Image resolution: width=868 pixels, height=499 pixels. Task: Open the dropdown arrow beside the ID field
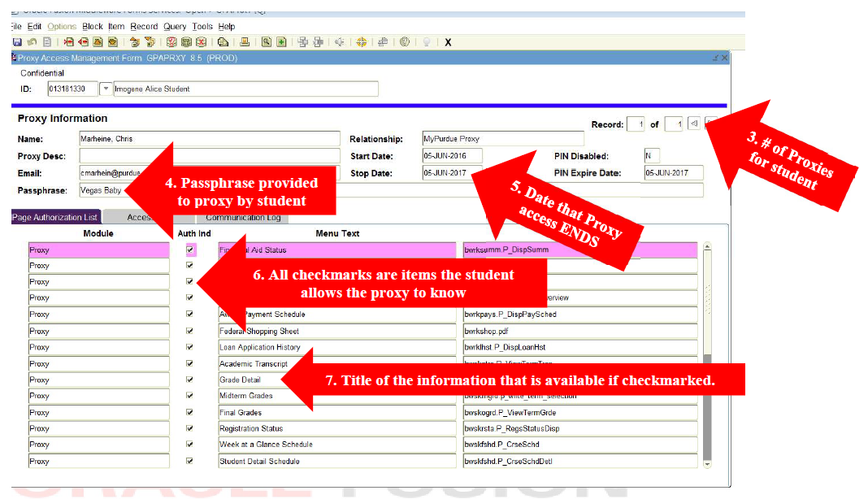coord(105,89)
